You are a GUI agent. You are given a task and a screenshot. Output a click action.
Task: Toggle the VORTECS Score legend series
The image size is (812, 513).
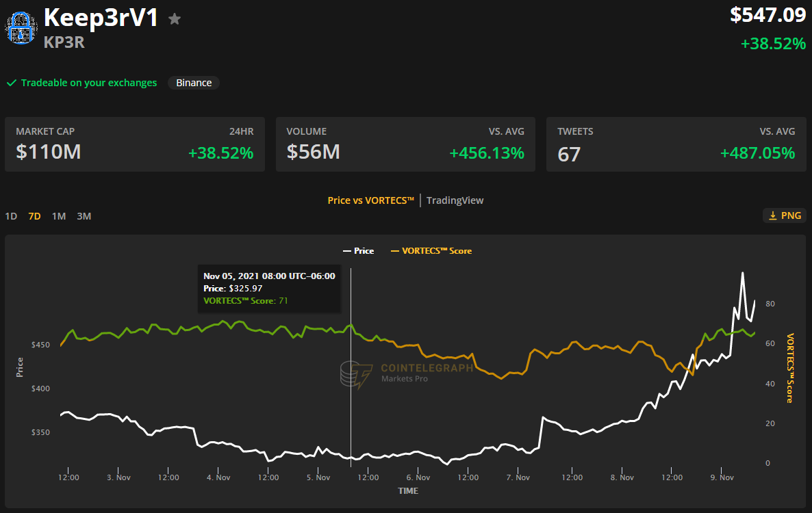(431, 251)
